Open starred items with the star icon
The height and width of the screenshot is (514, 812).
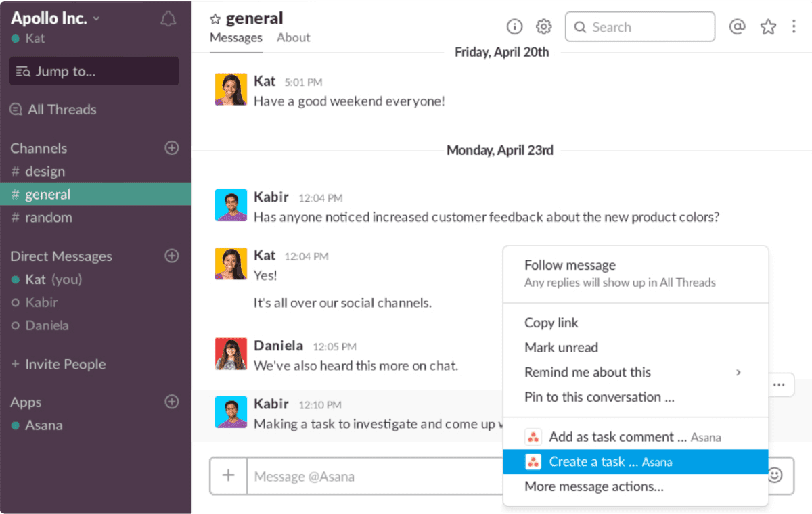pos(768,26)
